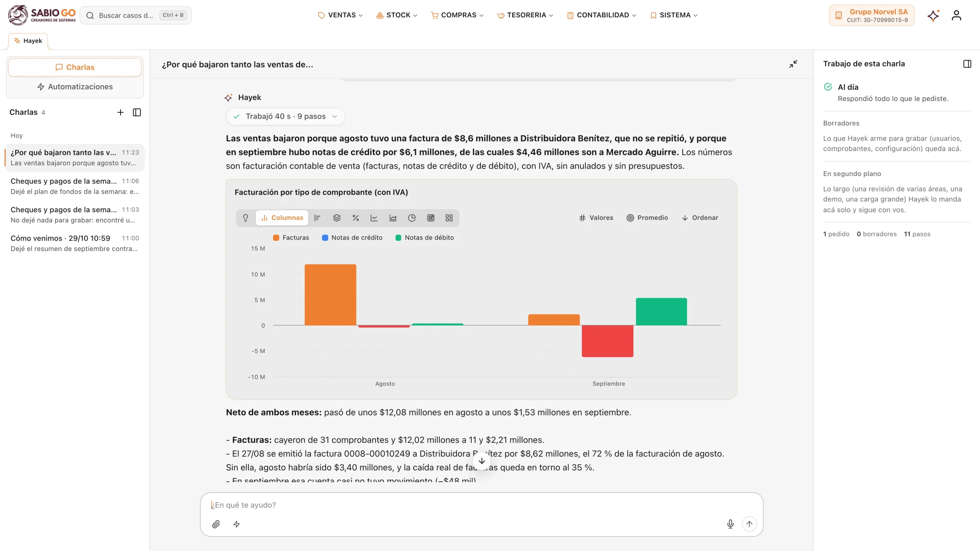
Task: Select the Hayek tab
Action: [x=28, y=41]
